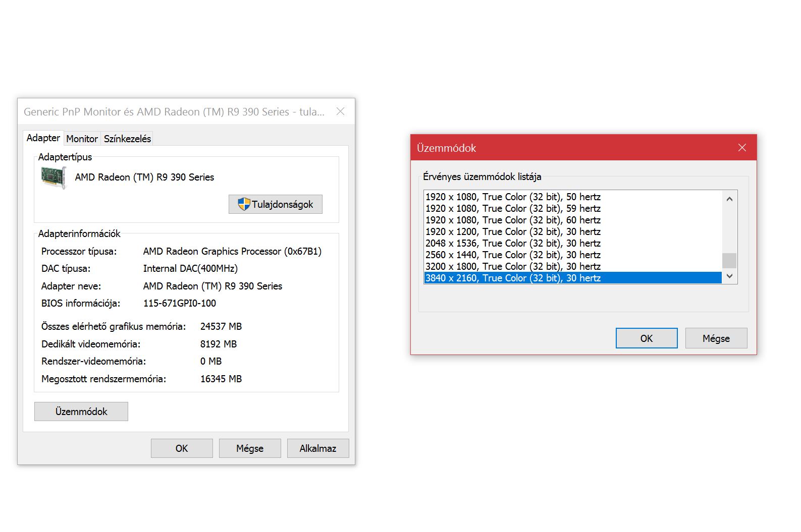Screen dimensions: 801x532
Task: Click the Dedikált videomemória label
Action: pyautogui.click(x=91, y=344)
